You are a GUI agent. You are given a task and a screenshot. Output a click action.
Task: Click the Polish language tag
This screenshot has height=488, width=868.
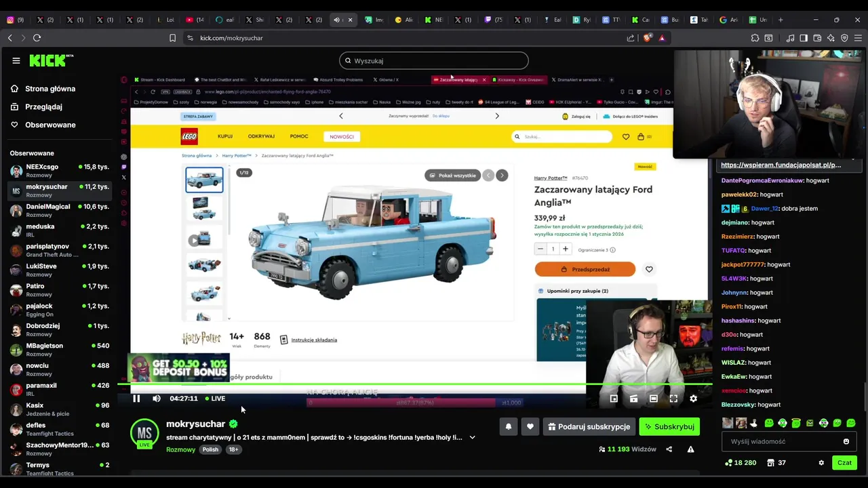[x=210, y=449]
